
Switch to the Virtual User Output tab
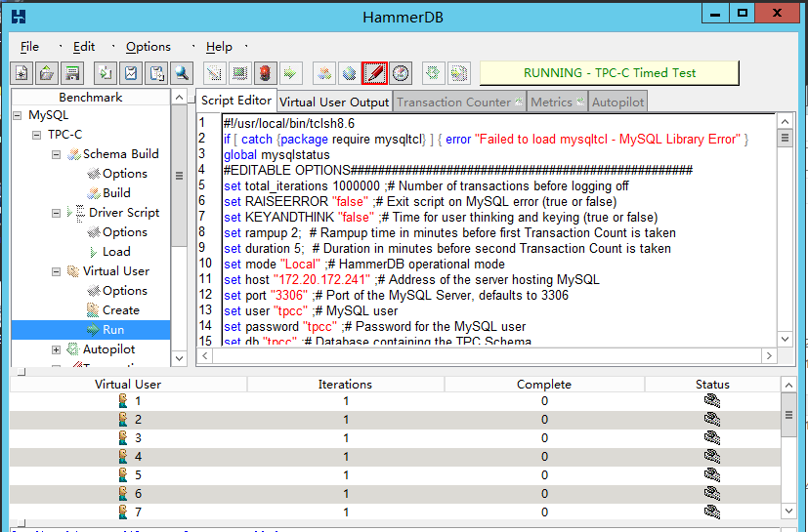tap(334, 102)
